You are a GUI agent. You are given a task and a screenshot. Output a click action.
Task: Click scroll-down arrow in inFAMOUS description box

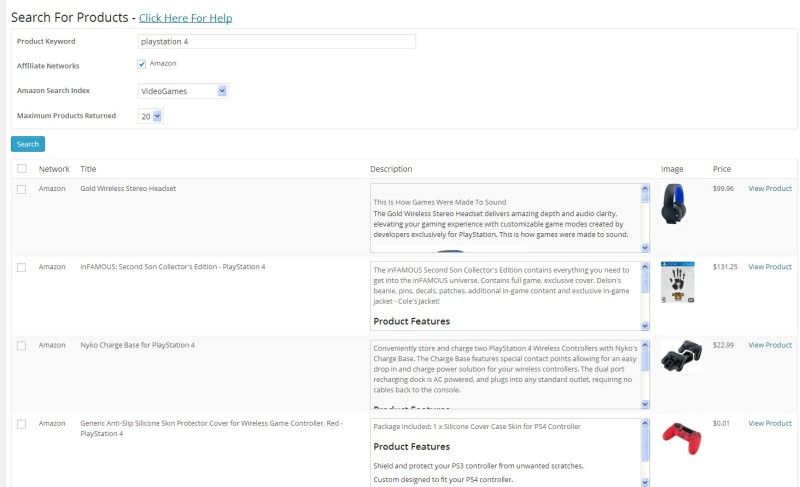coord(645,326)
